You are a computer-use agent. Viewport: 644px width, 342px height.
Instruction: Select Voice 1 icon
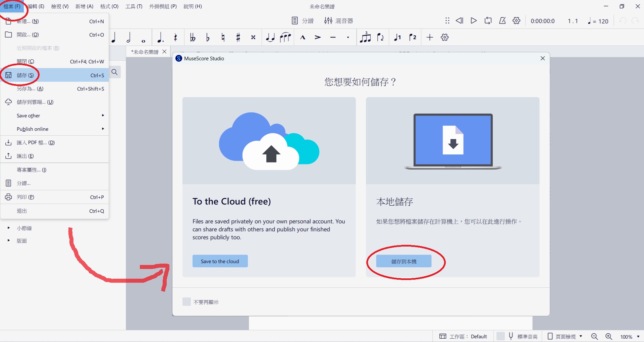click(x=397, y=38)
